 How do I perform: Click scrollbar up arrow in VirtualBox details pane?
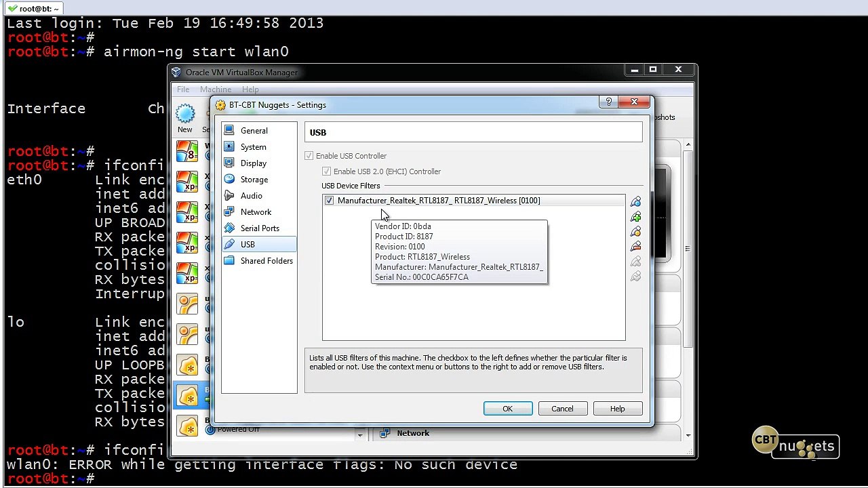pos(688,144)
